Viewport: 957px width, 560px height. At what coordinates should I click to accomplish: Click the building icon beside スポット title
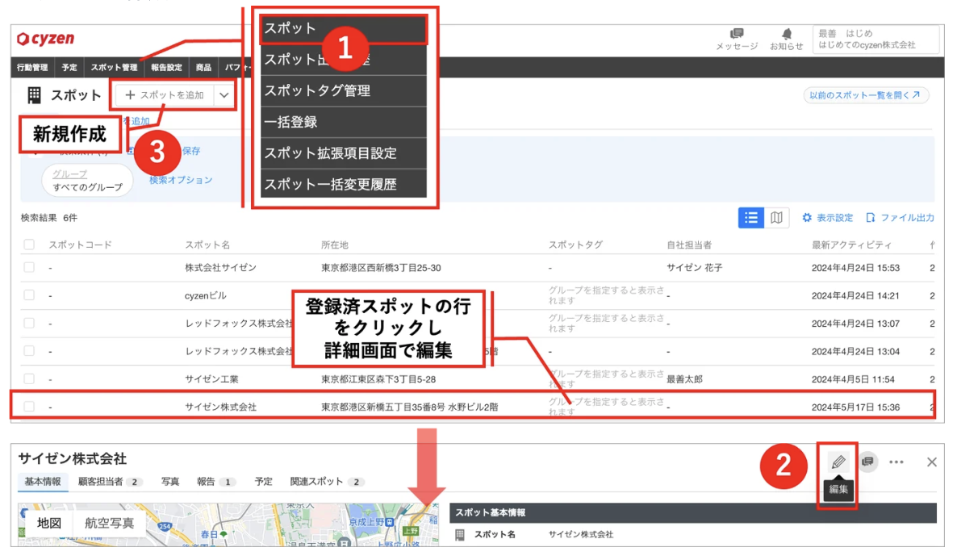[34, 95]
